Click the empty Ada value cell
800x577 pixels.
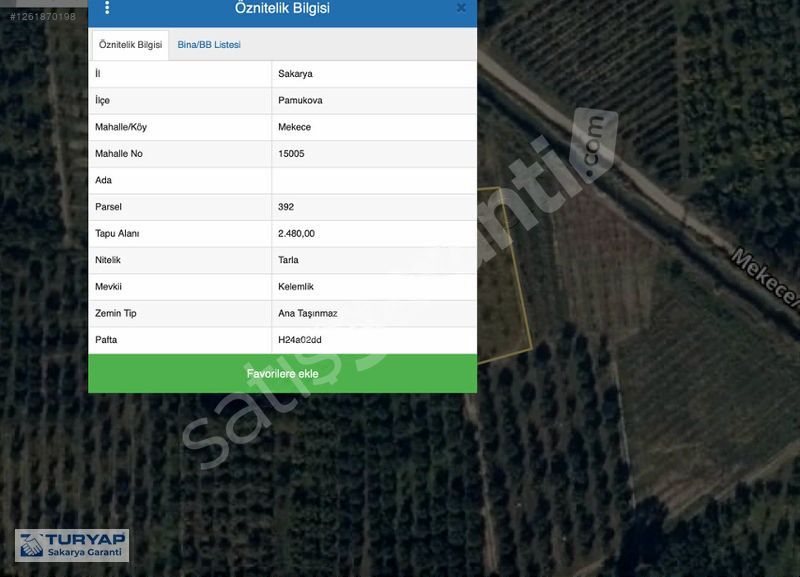pyautogui.click(x=373, y=180)
